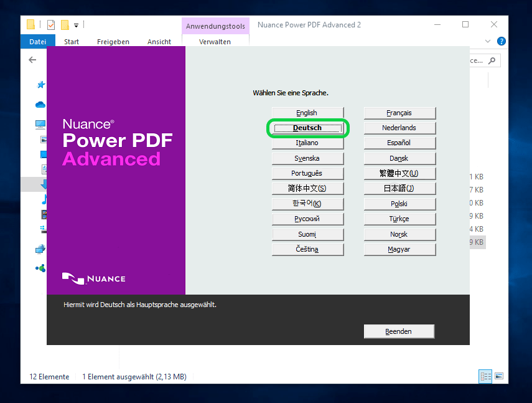Select English as the installer language
This screenshot has height=403, width=532.
307,113
